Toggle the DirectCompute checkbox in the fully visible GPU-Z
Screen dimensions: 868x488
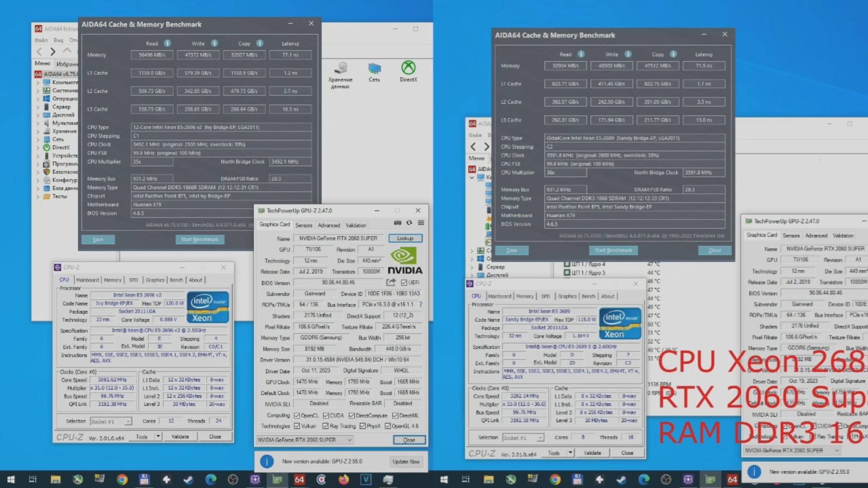tap(352, 416)
